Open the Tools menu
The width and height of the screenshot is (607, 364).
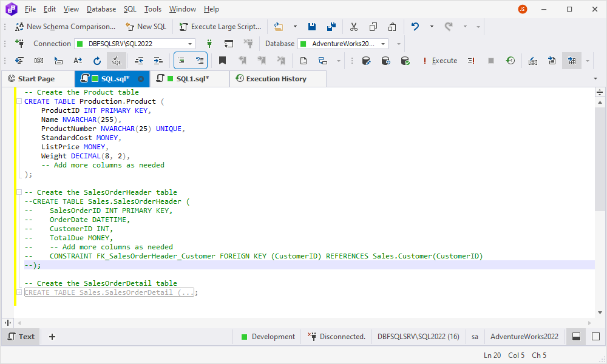[153, 9]
